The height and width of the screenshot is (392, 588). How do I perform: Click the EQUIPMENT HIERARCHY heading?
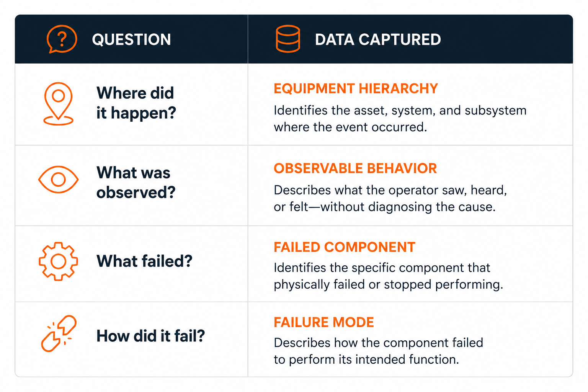(x=356, y=88)
